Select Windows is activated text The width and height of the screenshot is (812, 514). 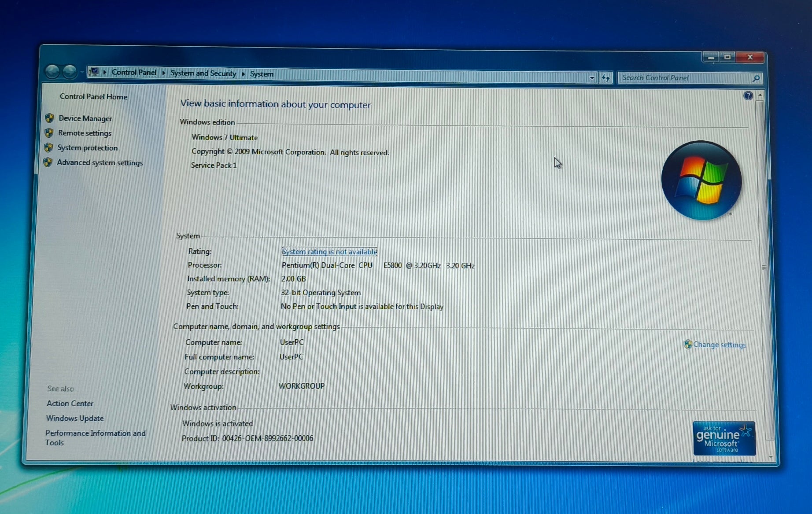pyautogui.click(x=218, y=423)
